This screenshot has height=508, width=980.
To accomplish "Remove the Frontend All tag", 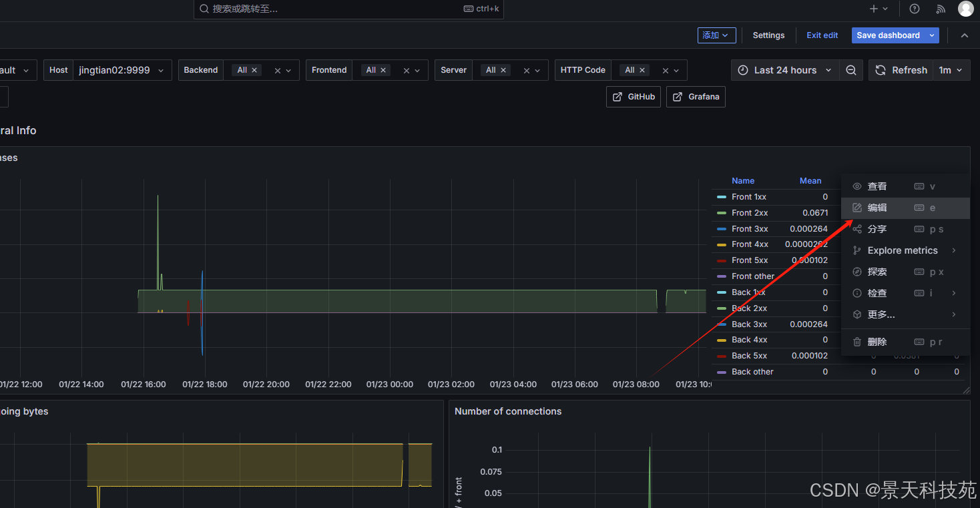I will pos(383,70).
